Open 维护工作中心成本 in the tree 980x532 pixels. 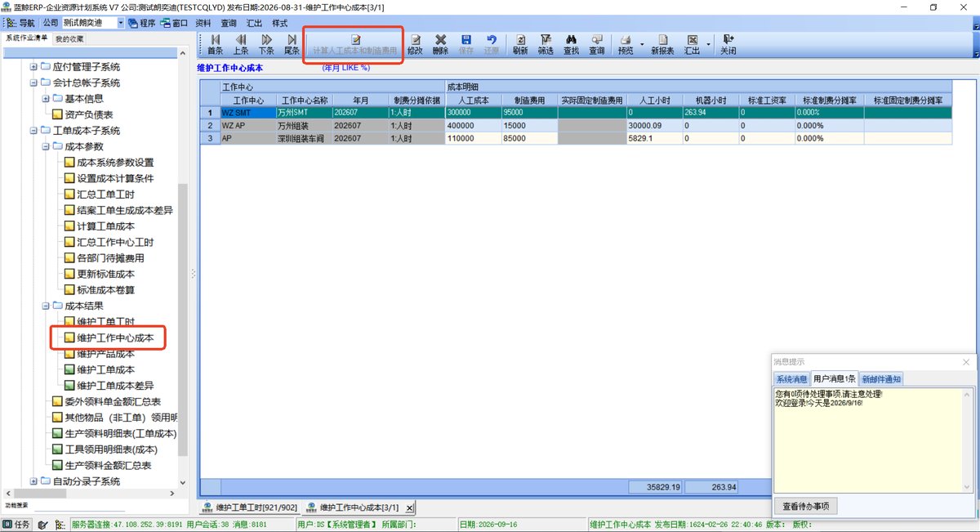(x=114, y=338)
